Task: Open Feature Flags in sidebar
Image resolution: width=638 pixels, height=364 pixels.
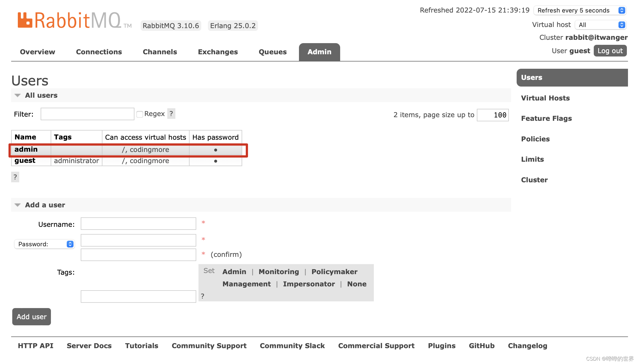Action: 546,119
